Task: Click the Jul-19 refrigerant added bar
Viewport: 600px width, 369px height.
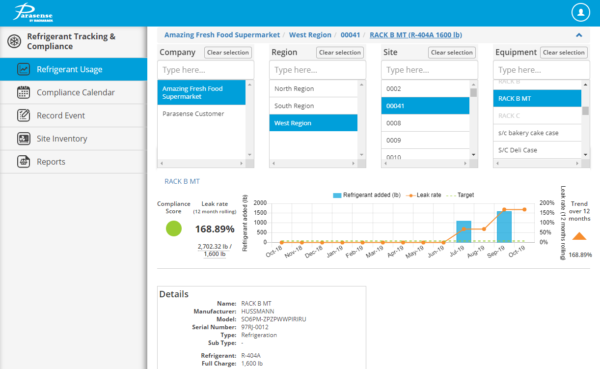Action: 464,232
